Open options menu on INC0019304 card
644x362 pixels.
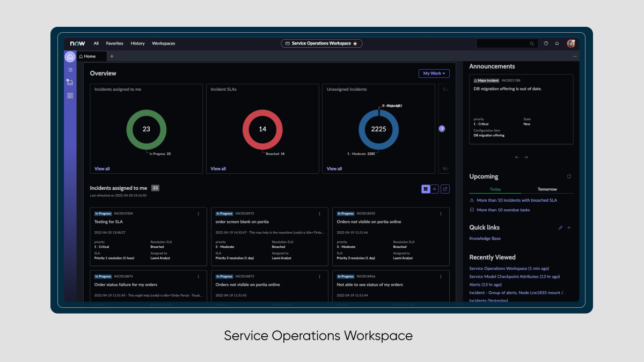[198, 213]
